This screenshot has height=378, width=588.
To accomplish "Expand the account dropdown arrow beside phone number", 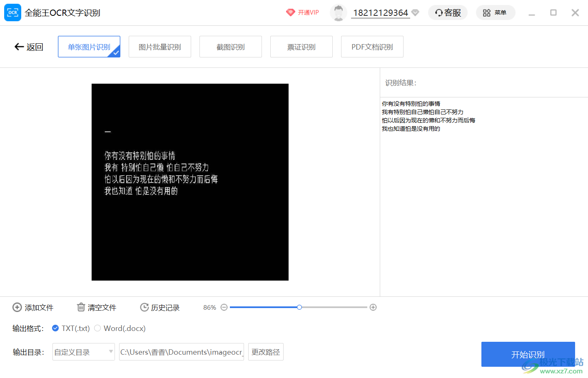I will click(x=415, y=12).
